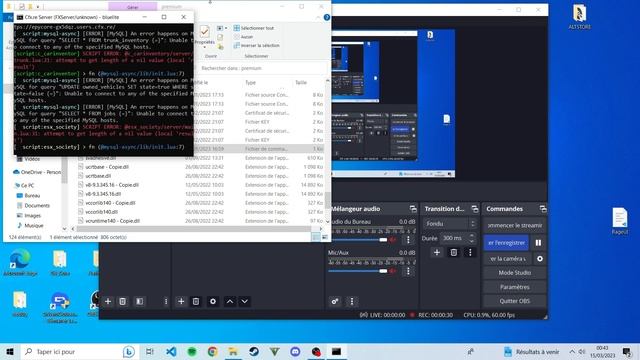640x360 pixels.
Task: Open Images in navigation pane
Action: (x=29, y=215)
